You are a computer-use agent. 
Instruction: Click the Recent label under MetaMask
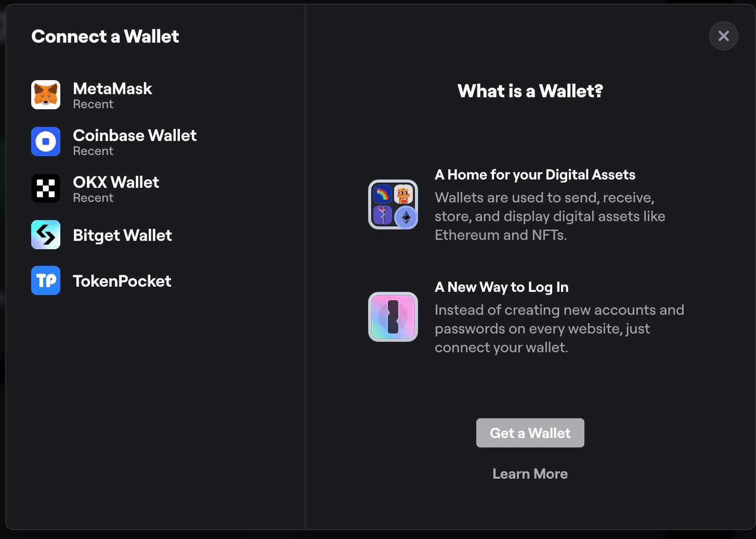point(93,104)
